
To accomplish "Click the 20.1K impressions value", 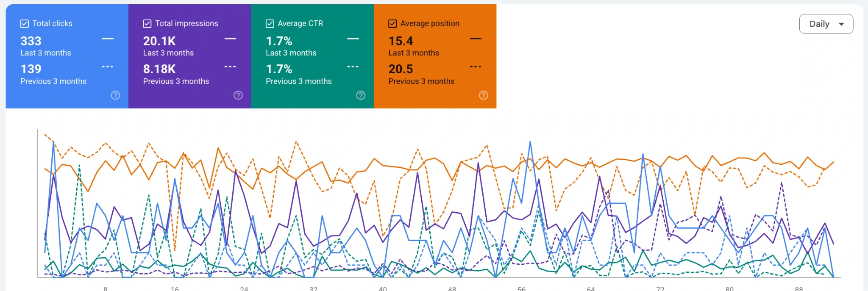I will point(159,41).
